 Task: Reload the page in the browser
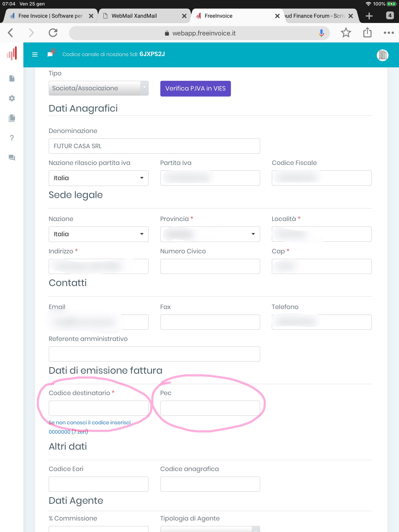(53, 33)
